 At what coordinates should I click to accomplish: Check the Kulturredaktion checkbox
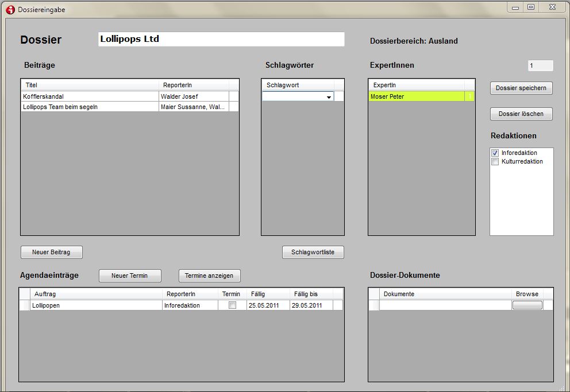click(x=495, y=162)
